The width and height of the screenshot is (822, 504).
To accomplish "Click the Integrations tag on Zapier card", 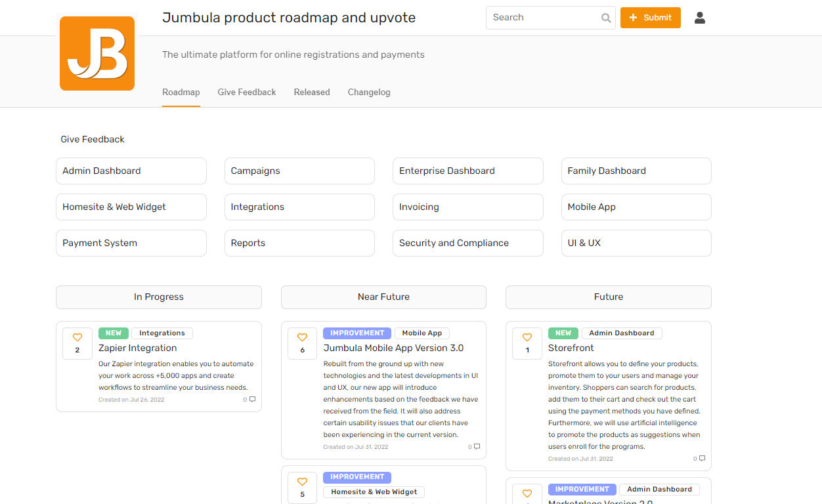I will (x=162, y=333).
